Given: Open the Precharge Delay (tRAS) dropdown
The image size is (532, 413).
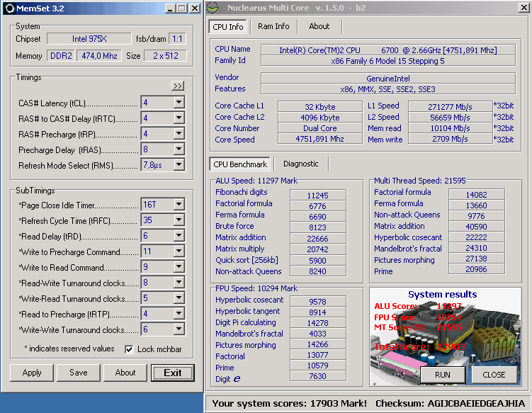Looking at the screenshot, I should pos(179,149).
